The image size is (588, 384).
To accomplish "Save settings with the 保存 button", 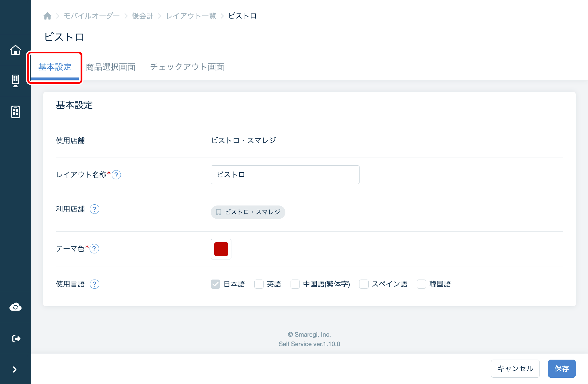I will coord(562,369).
